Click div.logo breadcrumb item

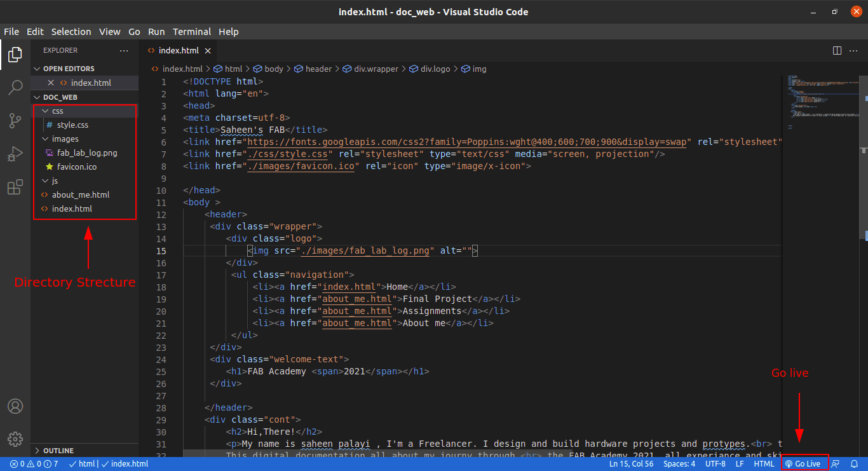point(430,69)
